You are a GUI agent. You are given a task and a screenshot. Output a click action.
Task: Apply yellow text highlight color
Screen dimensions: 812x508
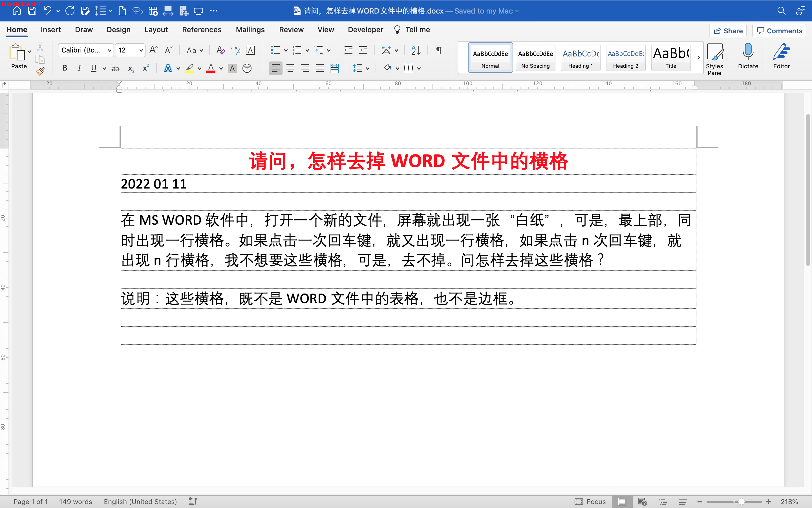(189, 68)
